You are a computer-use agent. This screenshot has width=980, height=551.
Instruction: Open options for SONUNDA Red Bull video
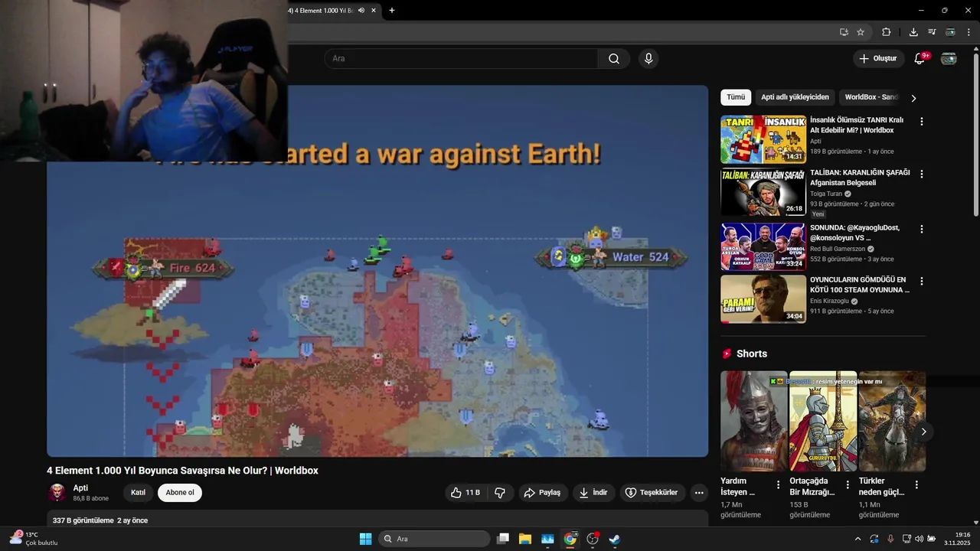[921, 229]
